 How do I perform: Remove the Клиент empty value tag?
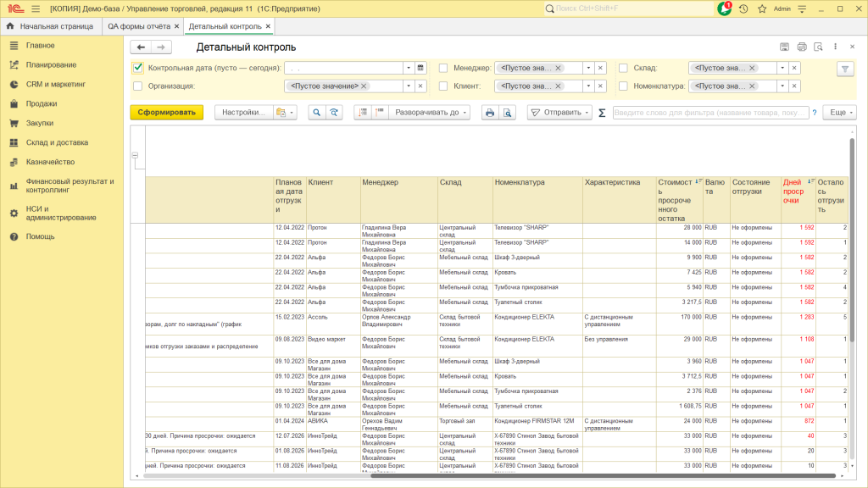(x=558, y=86)
